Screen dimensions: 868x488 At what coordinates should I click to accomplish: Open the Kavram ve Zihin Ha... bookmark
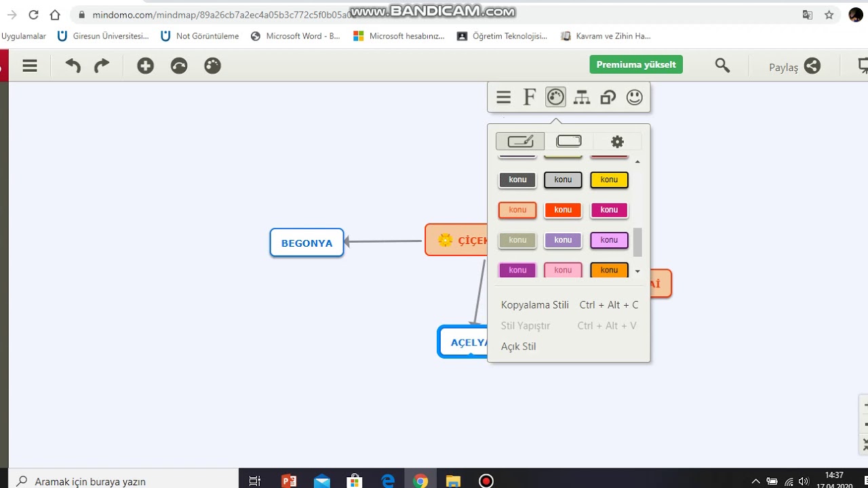click(x=606, y=37)
